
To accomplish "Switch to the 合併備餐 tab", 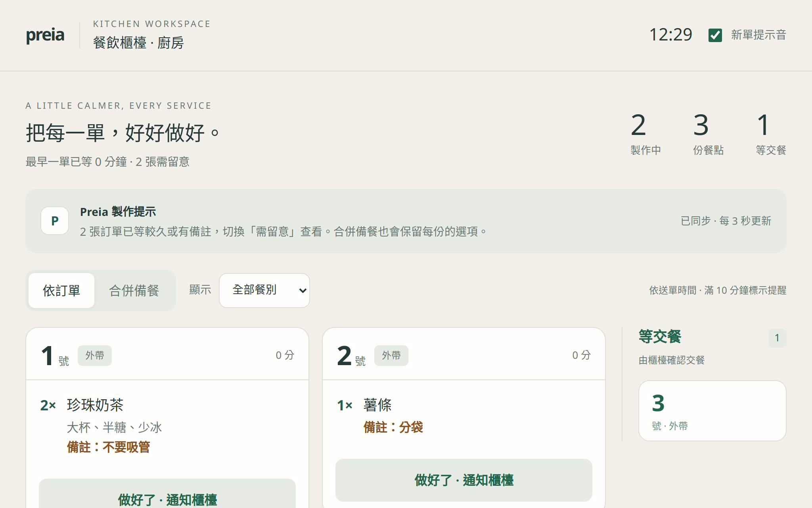I will click(134, 290).
